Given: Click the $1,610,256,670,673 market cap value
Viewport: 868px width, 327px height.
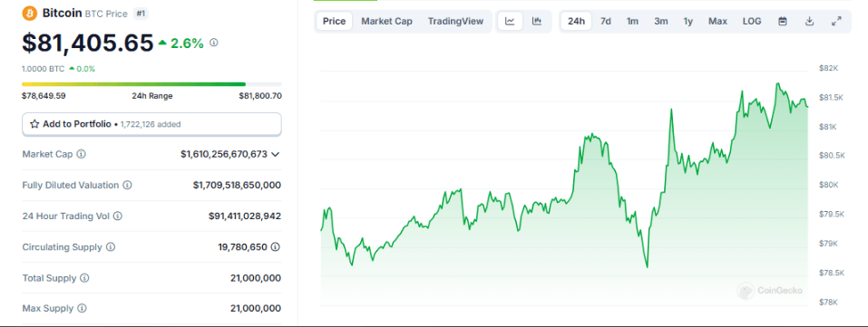Looking at the screenshot, I should 224,154.
